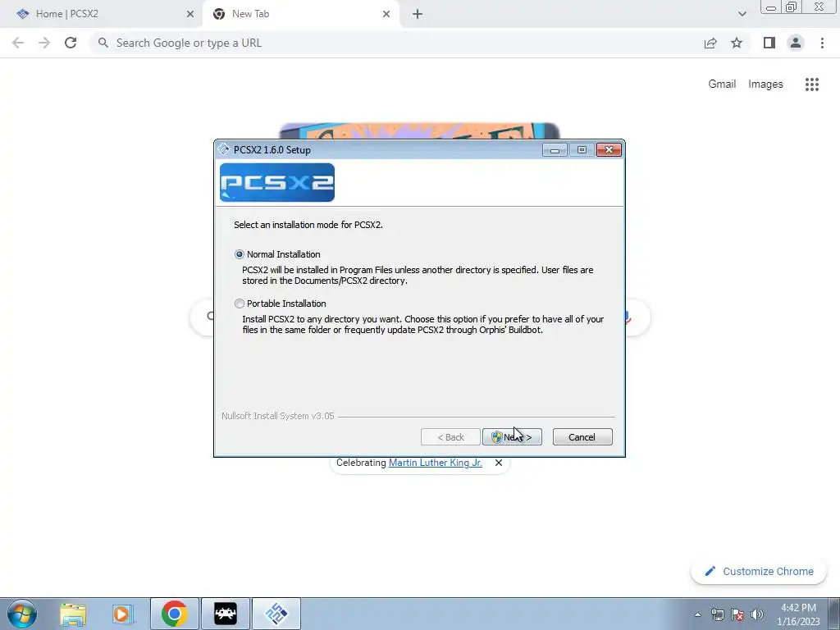This screenshot has height=630, width=840.
Task: Switch to the Home | PCSX2 tab
Action: click(x=101, y=14)
